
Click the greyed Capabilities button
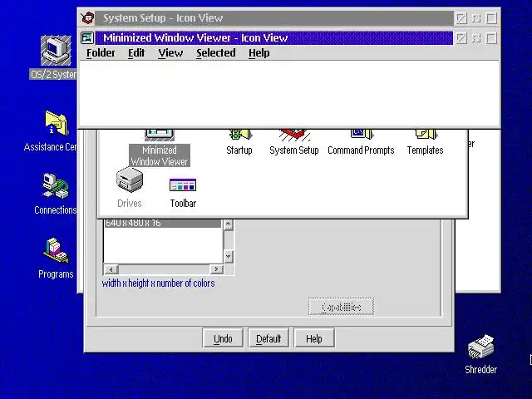click(342, 307)
